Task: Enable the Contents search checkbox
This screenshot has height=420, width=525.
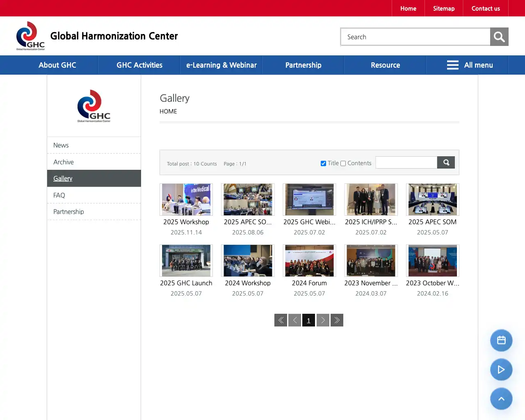Action: click(343, 163)
